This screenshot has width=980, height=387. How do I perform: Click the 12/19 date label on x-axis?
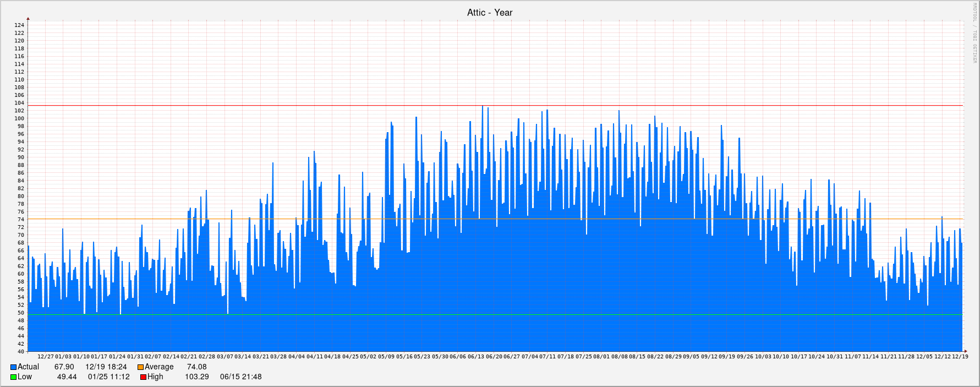click(960, 357)
